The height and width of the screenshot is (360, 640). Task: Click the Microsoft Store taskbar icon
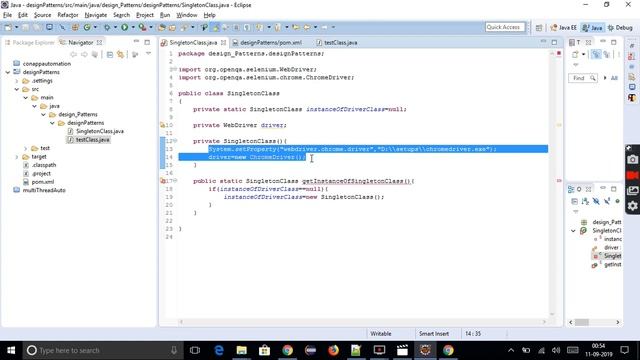[264, 350]
